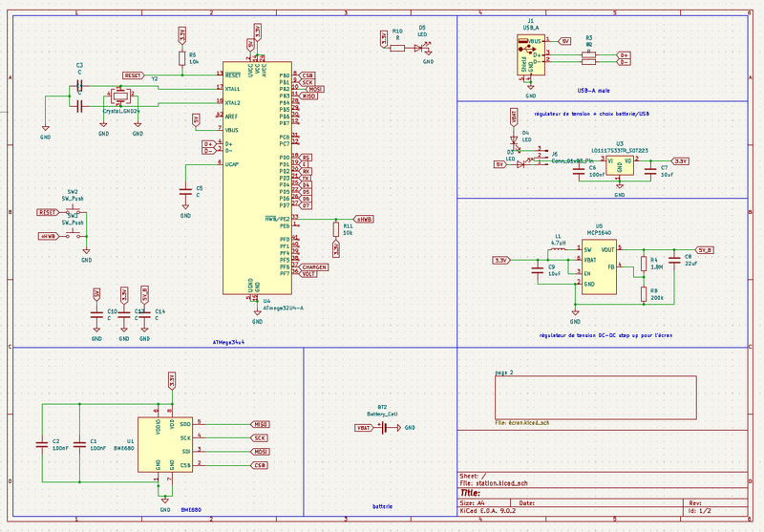The width and height of the screenshot is (764, 532).
Task: Click the battery/USB regulator annotation text
Action: (x=591, y=114)
